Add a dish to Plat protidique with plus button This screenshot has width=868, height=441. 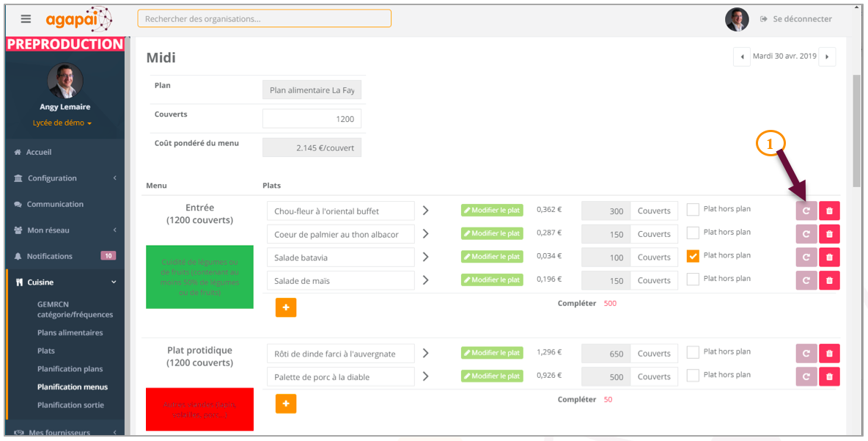286,404
